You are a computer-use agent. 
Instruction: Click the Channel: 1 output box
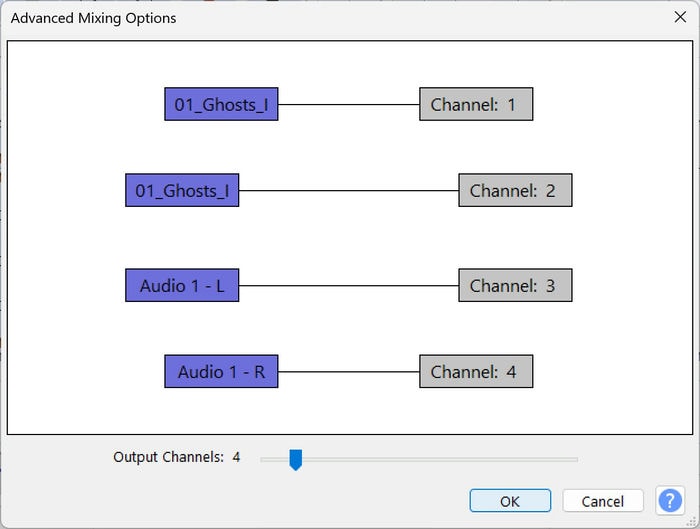(475, 104)
